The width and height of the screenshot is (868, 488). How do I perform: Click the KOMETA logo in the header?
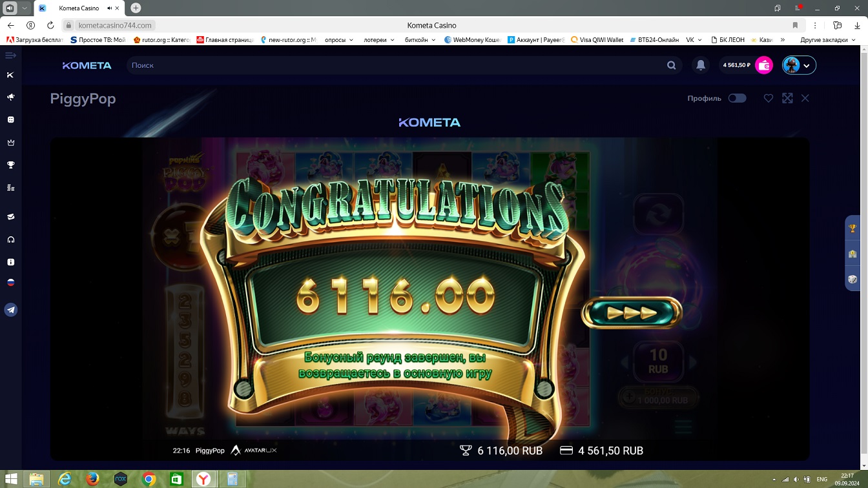(87, 65)
